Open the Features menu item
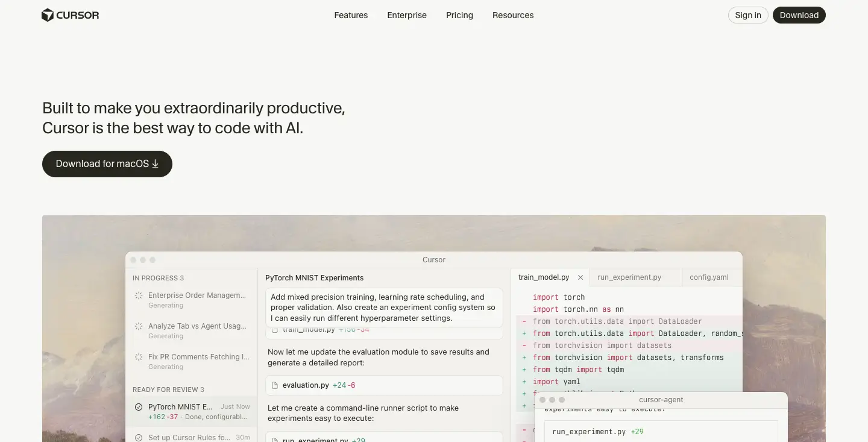The height and width of the screenshot is (442, 868). [351, 15]
